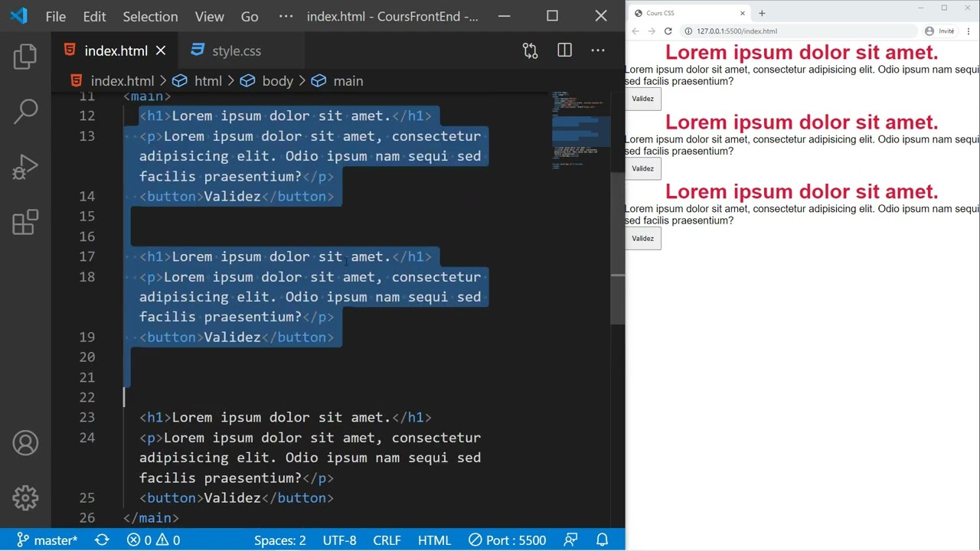Open the File menu
The height and width of the screenshot is (551, 980).
click(x=56, y=16)
